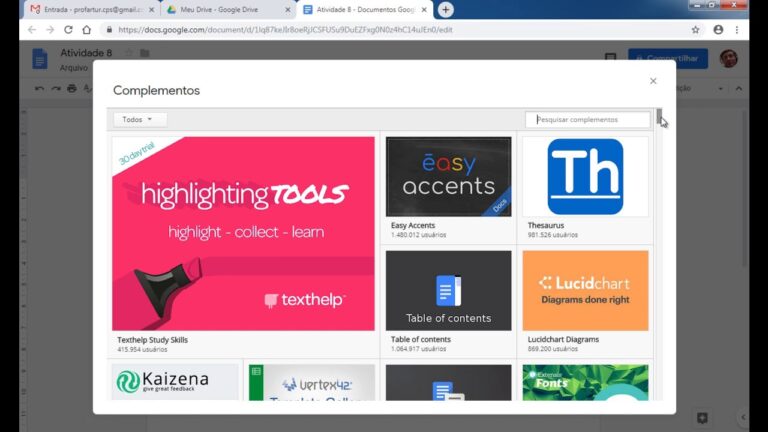Open the editing mode dropdown arrow
Screen dimensions: 768x432
720,89
